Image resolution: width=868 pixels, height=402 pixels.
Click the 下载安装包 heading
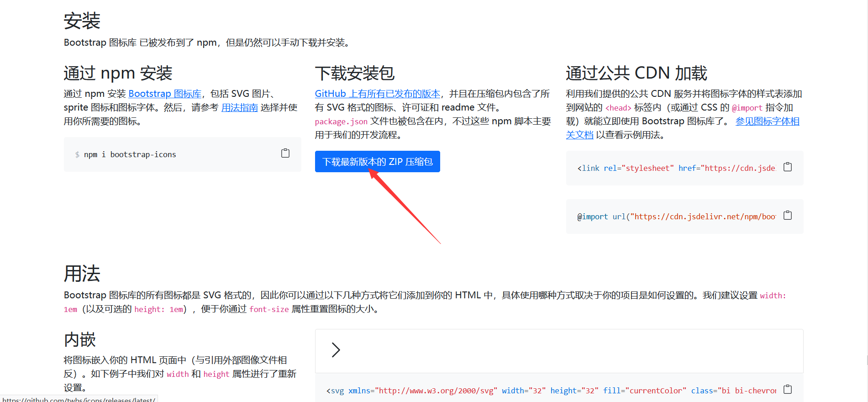(355, 73)
